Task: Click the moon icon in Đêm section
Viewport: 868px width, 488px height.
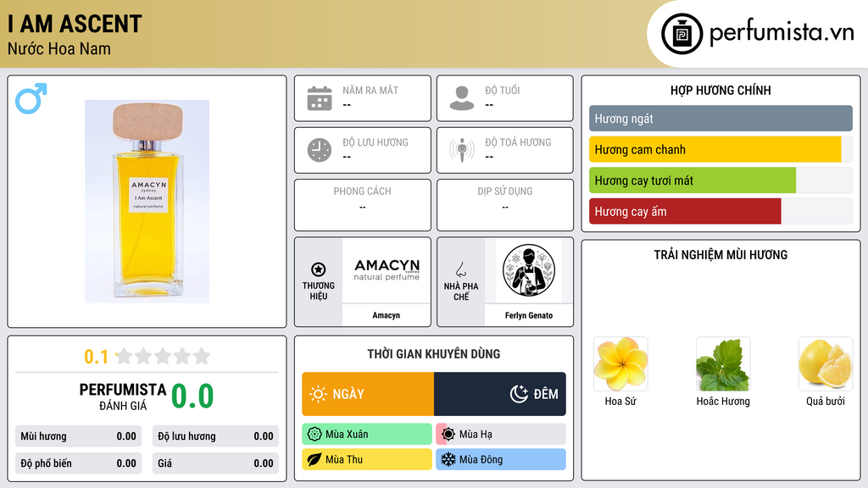Action: coord(519,394)
